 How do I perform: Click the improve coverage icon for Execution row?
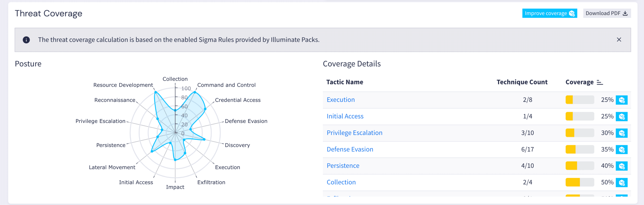tap(621, 100)
